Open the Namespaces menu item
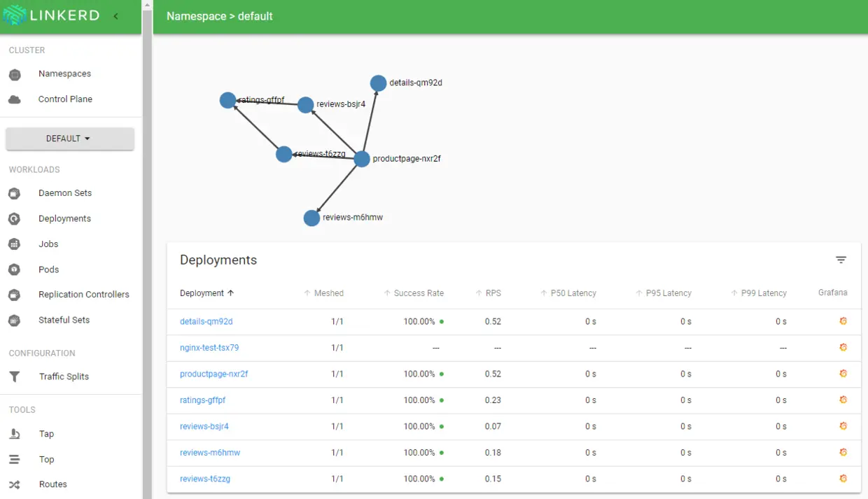Image resolution: width=868 pixels, height=499 pixels. click(64, 73)
